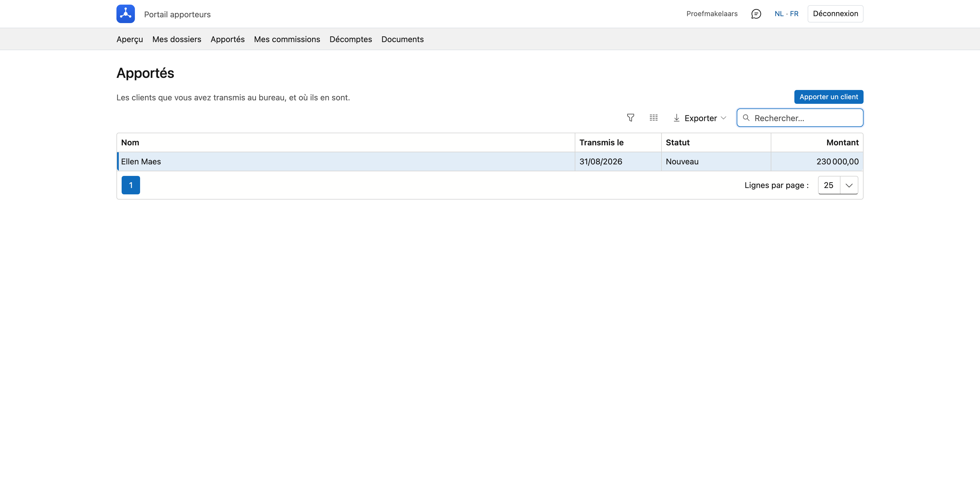Click the Déconnexion button
The image size is (980, 496).
point(835,14)
